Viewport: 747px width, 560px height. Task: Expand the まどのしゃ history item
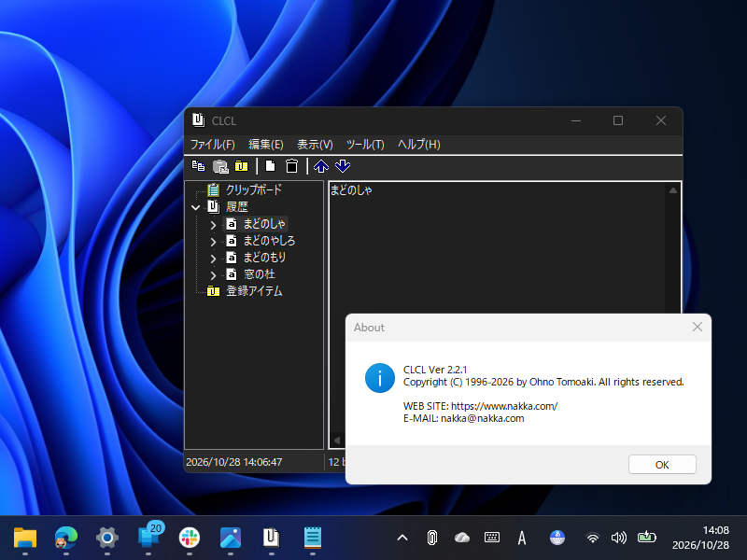click(213, 224)
